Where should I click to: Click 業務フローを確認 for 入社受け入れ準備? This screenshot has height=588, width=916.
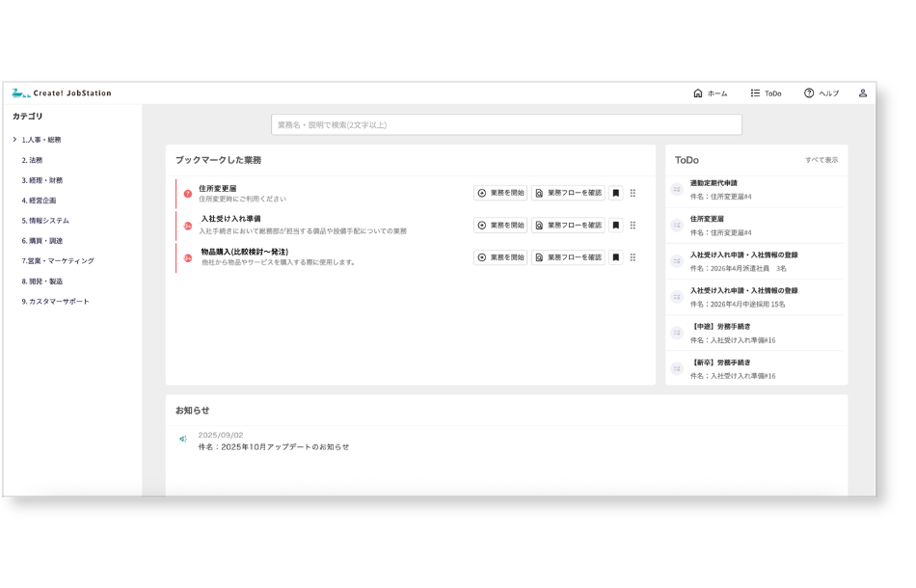(568, 226)
